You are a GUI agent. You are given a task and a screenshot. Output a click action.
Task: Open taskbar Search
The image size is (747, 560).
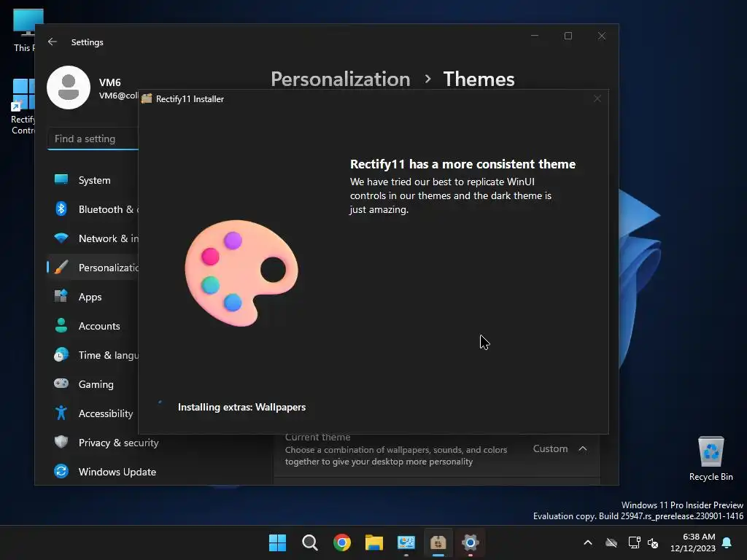[309, 542]
